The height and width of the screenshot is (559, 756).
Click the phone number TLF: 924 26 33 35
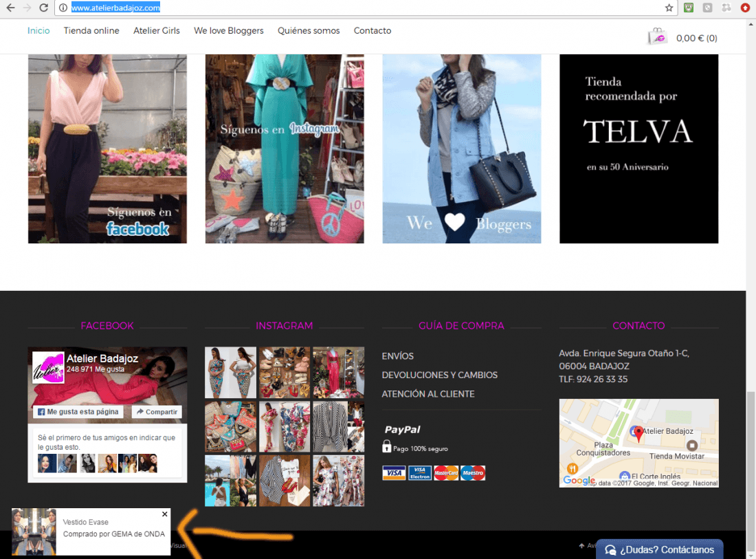click(x=593, y=379)
